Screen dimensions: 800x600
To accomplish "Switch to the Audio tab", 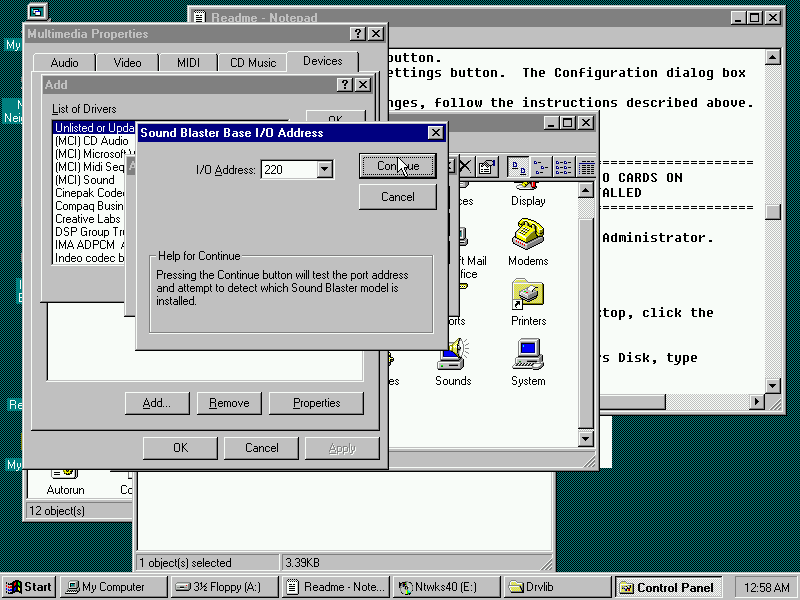I will click(65, 63).
